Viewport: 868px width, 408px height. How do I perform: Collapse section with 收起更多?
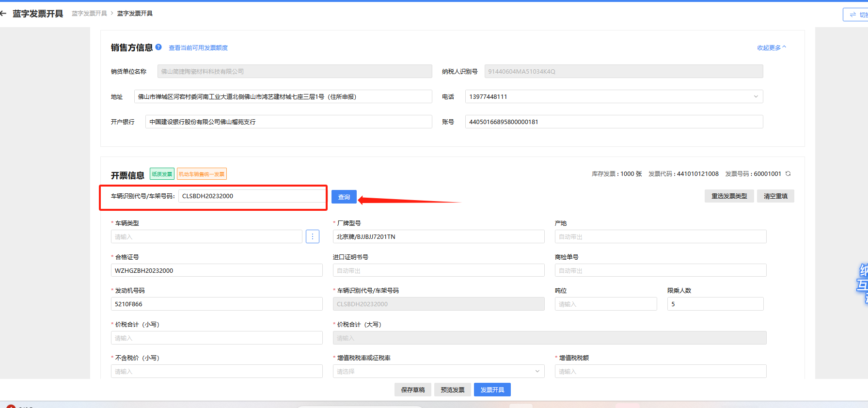[x=771, y=47]
